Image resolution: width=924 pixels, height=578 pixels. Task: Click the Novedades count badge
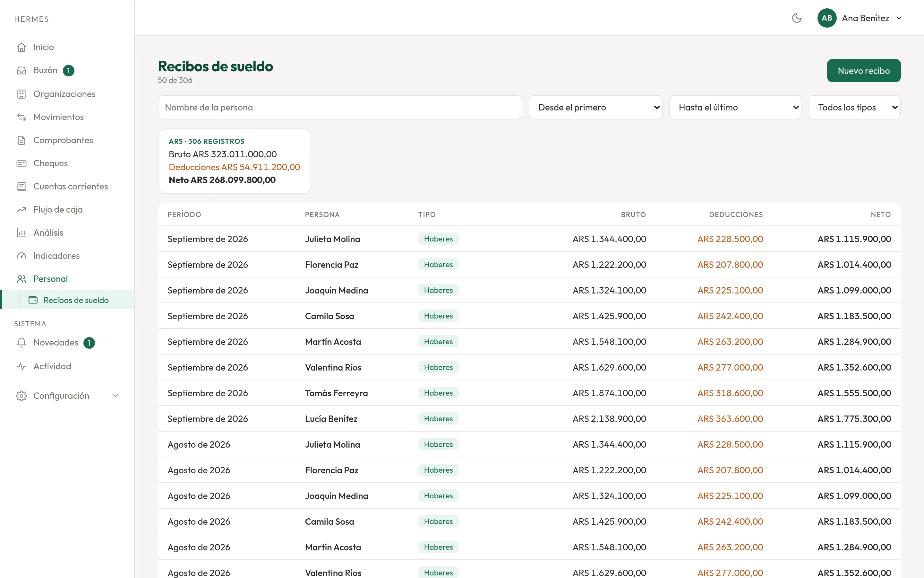89,343
